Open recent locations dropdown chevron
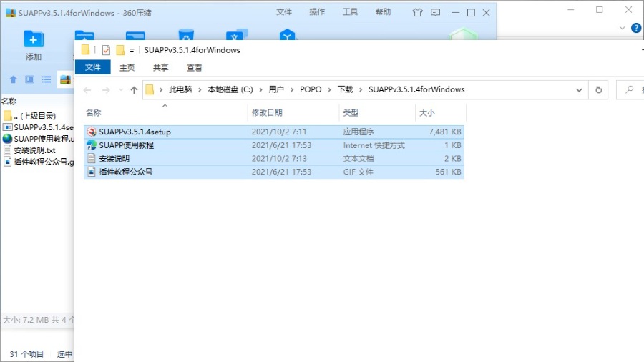644x362 pixels. point(121,90)
